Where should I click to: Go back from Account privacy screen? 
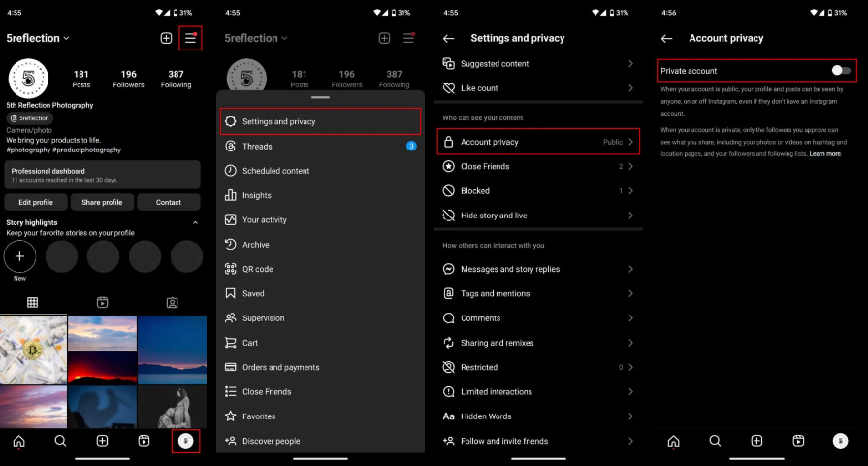click(666, 38)
